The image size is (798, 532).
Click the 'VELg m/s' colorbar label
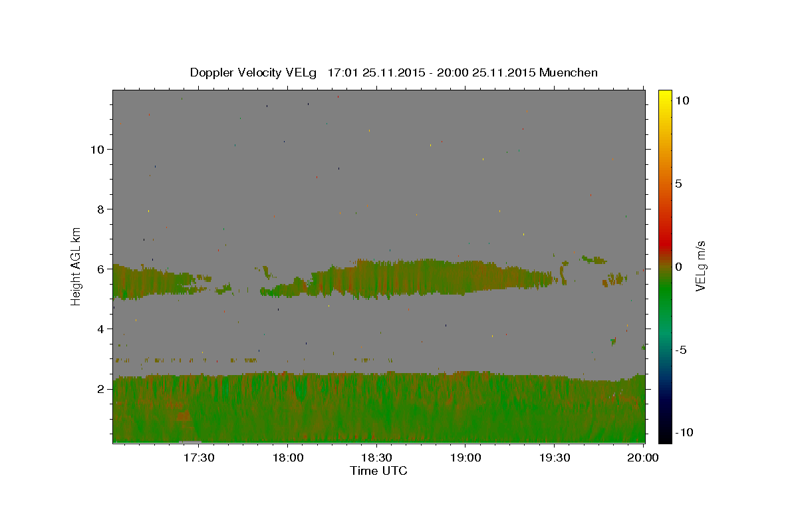[x=700, y=266]
